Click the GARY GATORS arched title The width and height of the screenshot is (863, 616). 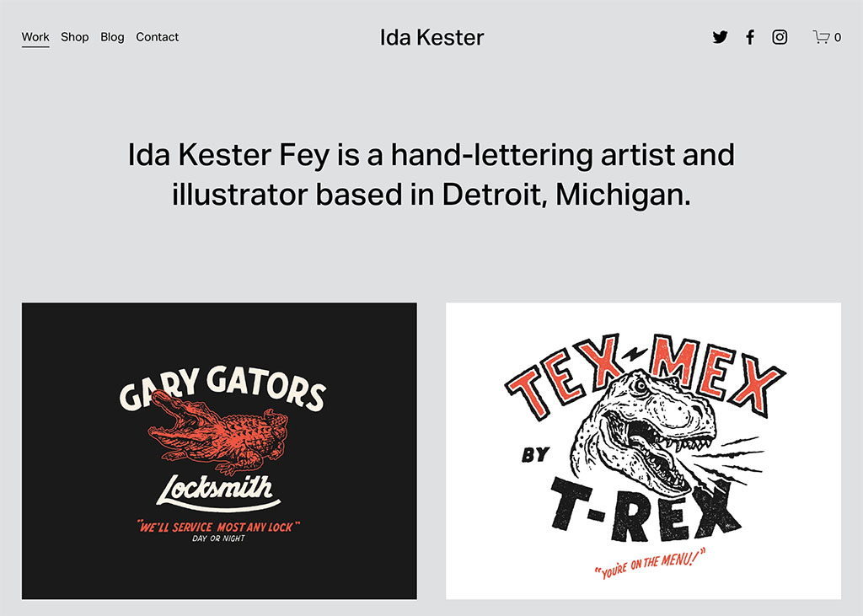[x=222, y=388]
